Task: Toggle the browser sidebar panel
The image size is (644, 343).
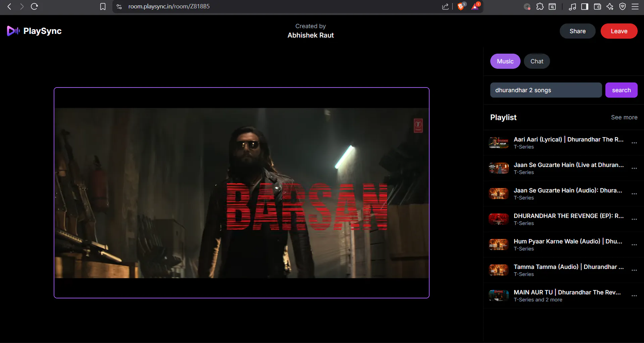Action: [585, 6]
